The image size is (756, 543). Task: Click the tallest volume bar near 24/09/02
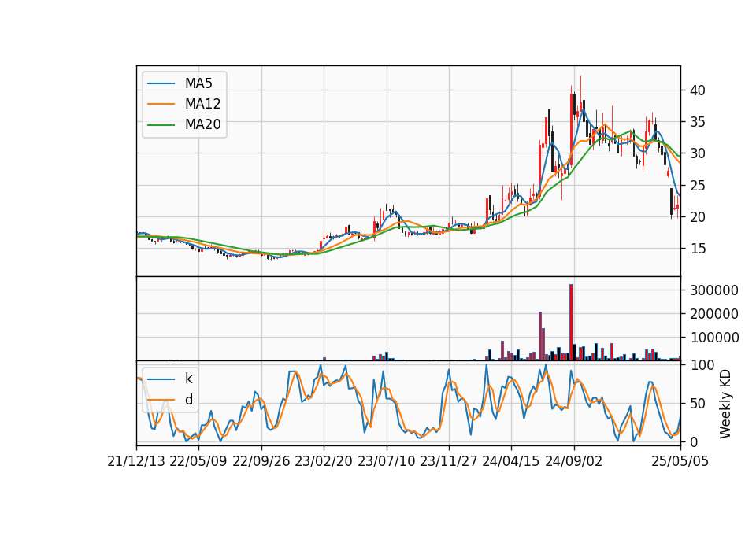pyautogui.click(x=572, y=323)
